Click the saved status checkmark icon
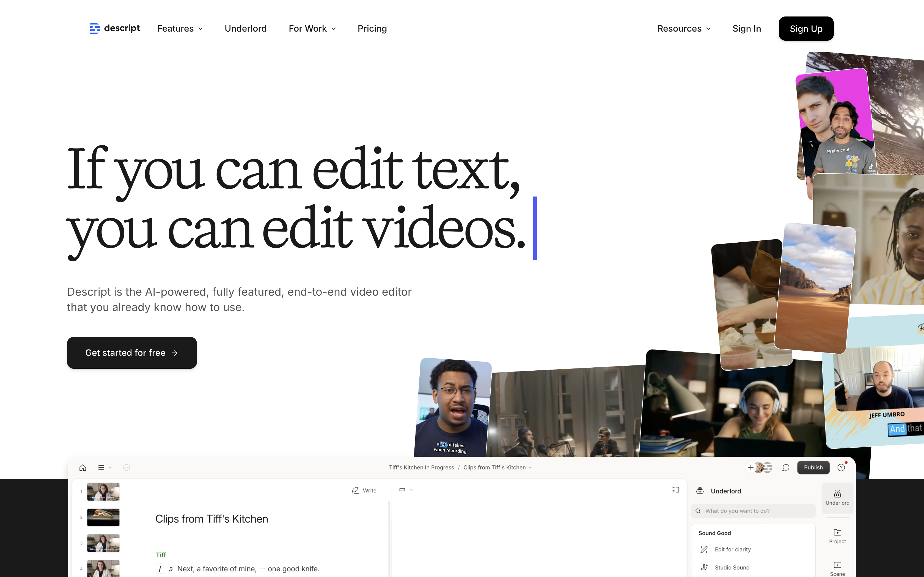 click(x=127, y=467)
